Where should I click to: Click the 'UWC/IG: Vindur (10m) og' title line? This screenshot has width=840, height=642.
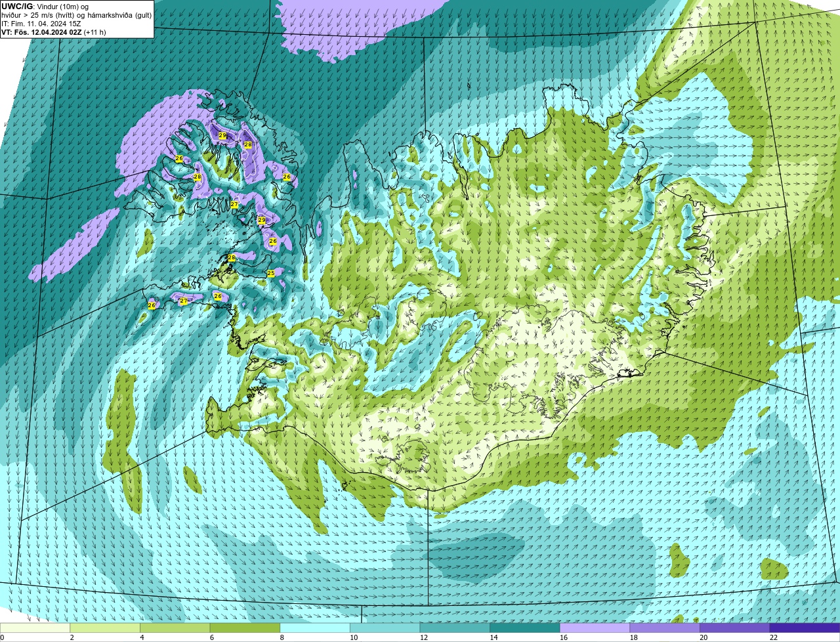45,6
